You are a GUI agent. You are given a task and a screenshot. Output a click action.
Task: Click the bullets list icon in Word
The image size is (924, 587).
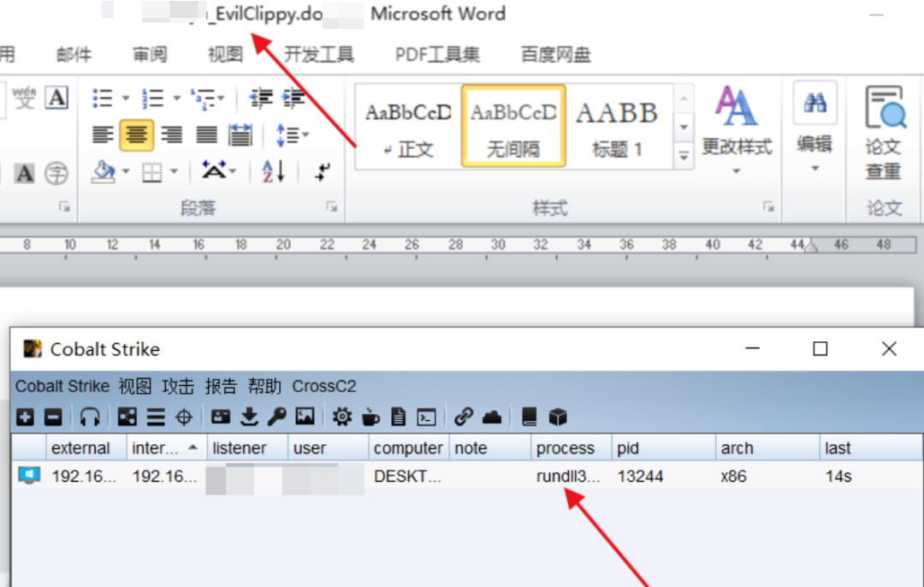click(x=103, y=98)
